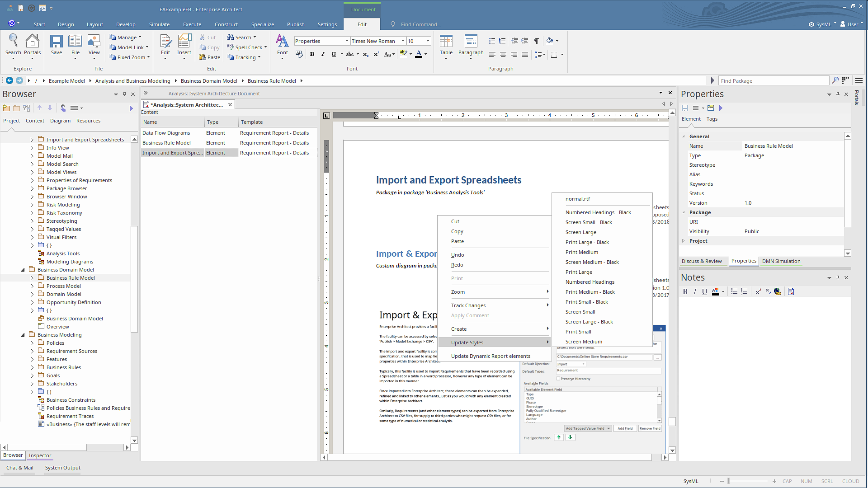Toggle bold formatting in Font group
The width and height of the screenshot is (868, 488).
(312, 54)
